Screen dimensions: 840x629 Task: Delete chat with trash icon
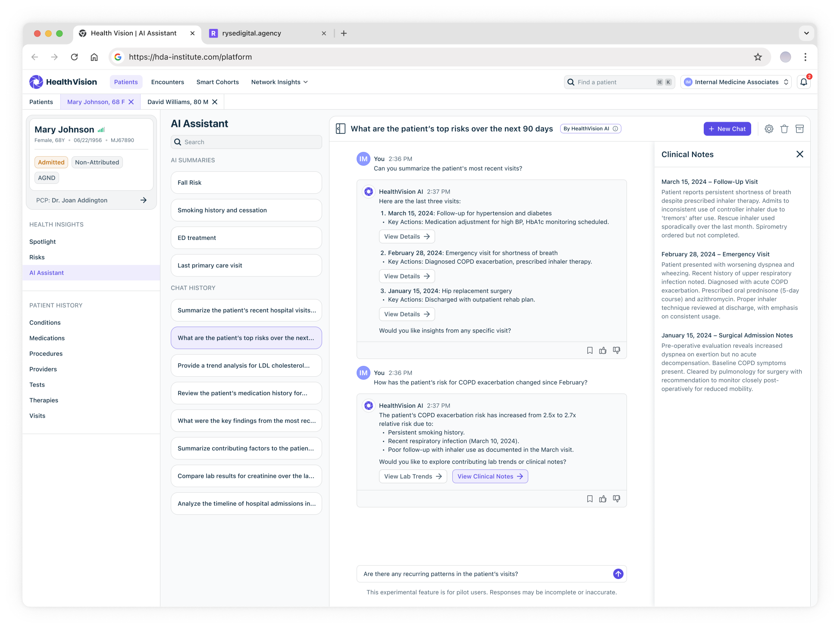pyautogui.click(x=784, y=129)
